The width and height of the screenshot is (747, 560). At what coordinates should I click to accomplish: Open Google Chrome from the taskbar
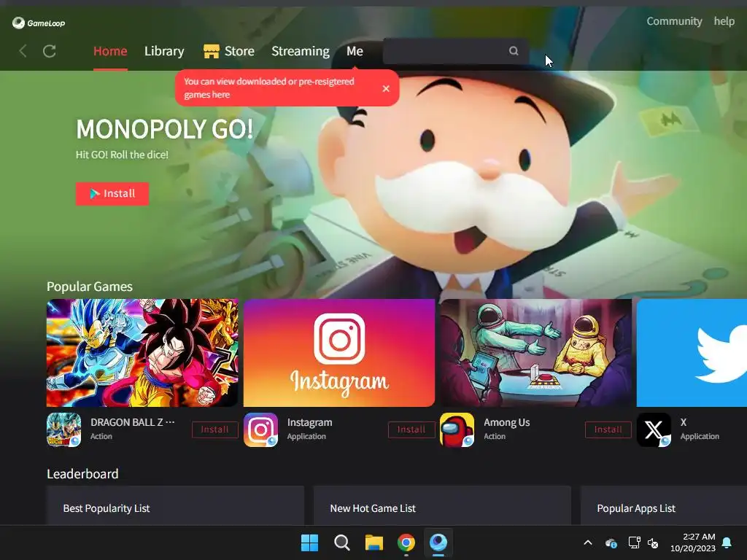406,542
